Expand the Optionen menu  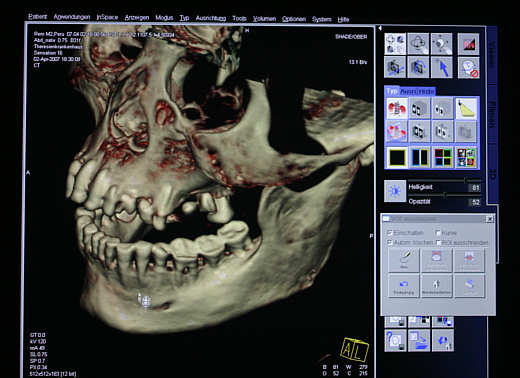(294, 19)
